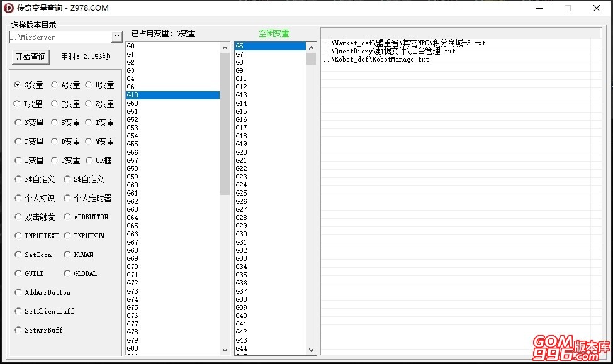This screenshot has height=364, width=613.
Task: Click the down arrow of free variables scrollbar
Action: pos(311,350)
